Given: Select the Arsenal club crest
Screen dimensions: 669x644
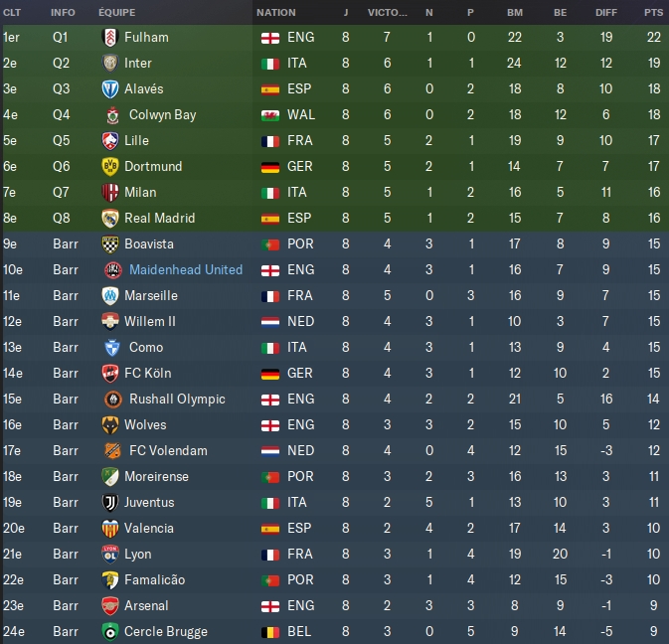Looking at the screenshot, I should 111,605.
